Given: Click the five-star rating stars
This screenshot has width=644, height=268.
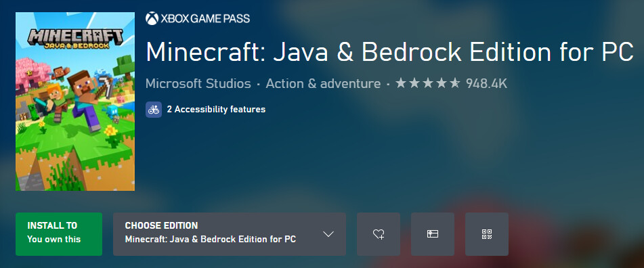Looking at the screenshot, I should [x=427, y=84].
